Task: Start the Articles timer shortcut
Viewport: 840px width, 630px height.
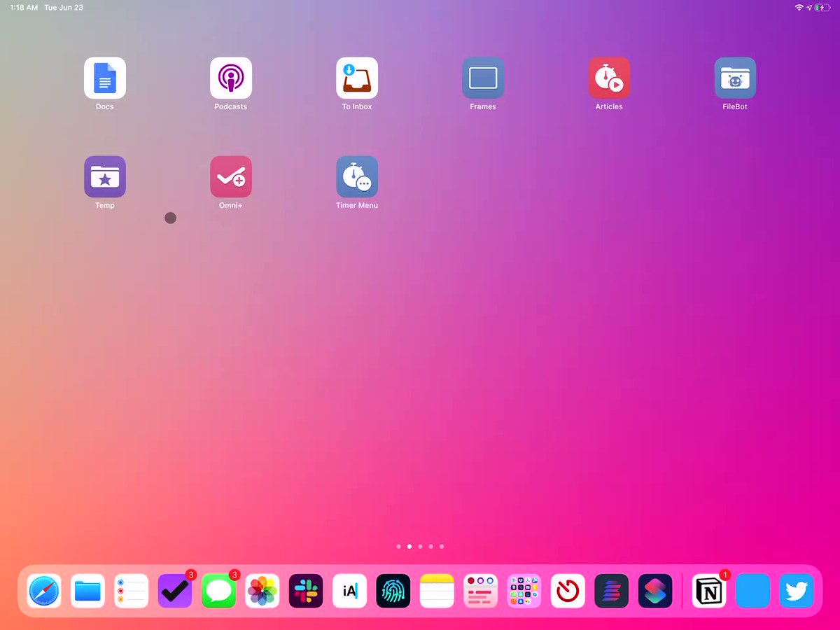Action: 609,78
